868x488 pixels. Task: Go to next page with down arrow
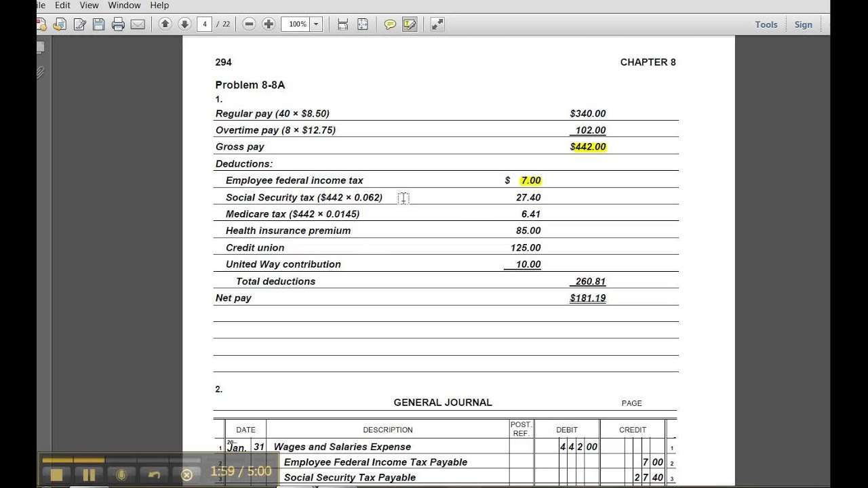(x=184, y=24)
